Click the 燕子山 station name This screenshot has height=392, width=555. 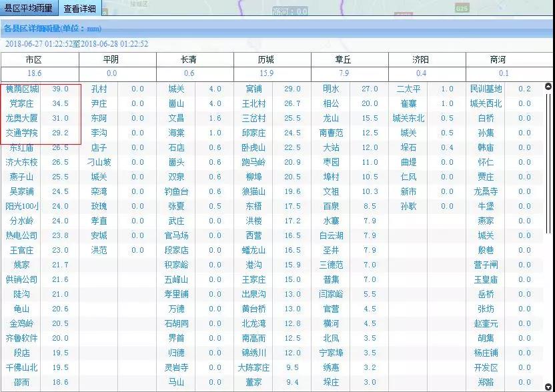click(x=21, y=177)
